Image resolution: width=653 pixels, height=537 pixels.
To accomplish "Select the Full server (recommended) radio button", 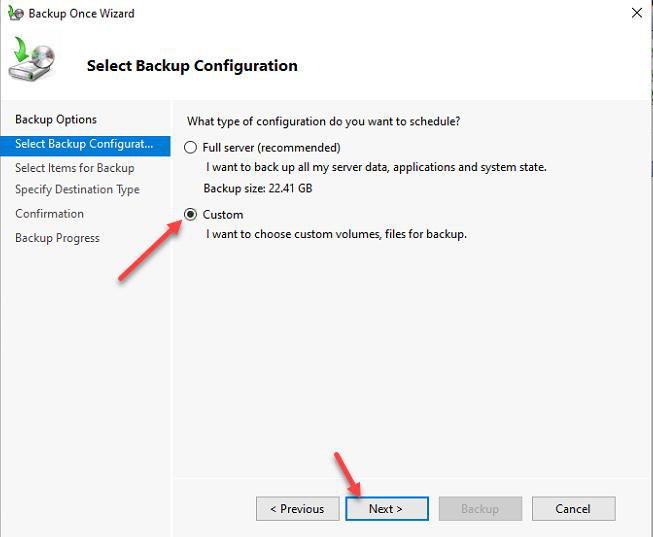I will (x=190, y=147).
